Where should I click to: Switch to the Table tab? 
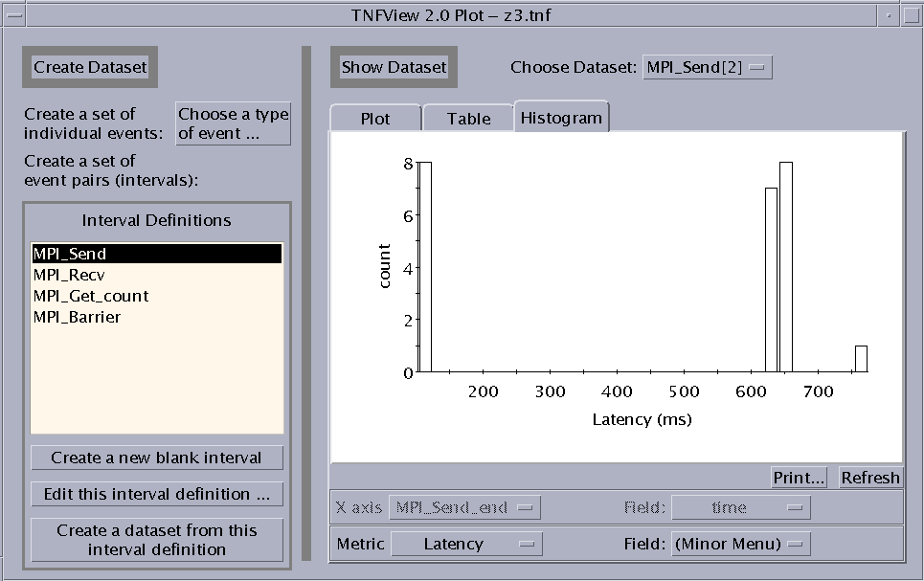pos(468,119)
